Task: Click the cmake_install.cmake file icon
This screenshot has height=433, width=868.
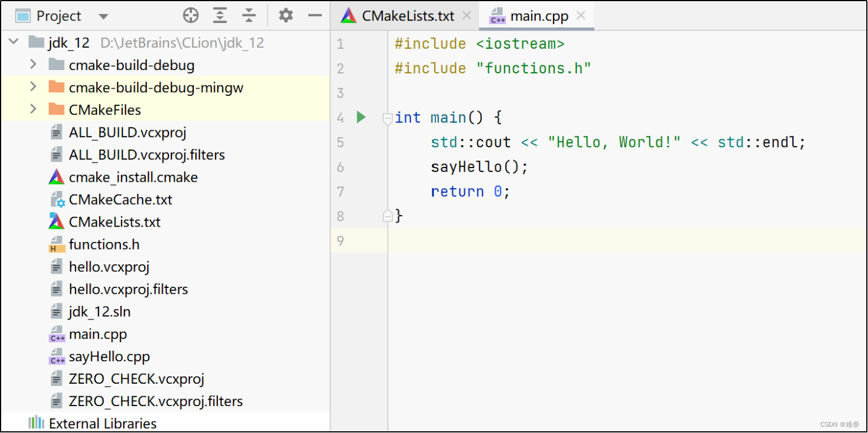Action: click(56, 177)
